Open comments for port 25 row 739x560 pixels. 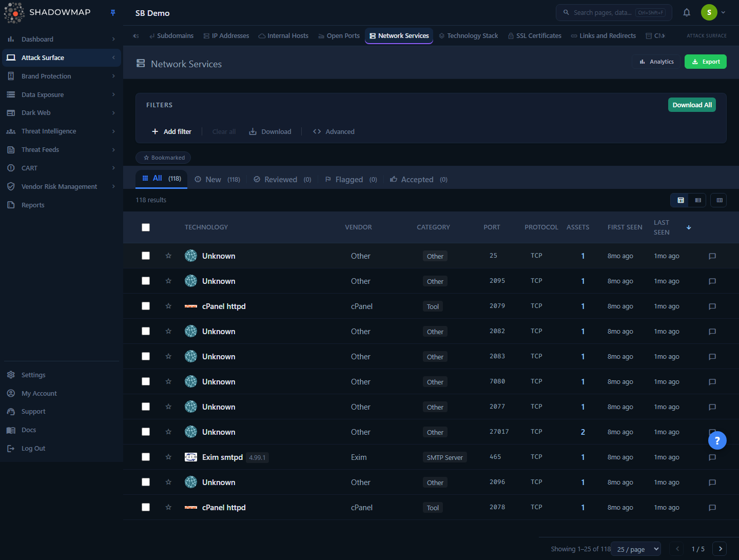712,256
